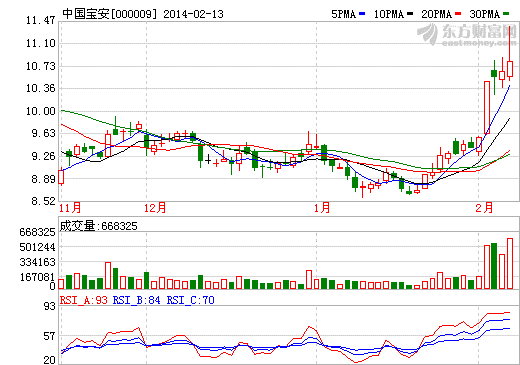
Task: Click the 334163 volume axis label
Action: [x=37, y=262]
